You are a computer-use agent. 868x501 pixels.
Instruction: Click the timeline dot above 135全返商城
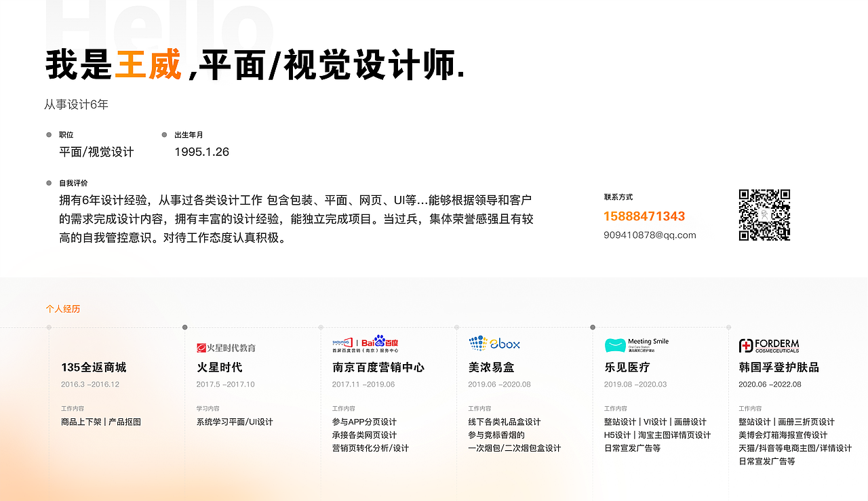tap(49, 327)
